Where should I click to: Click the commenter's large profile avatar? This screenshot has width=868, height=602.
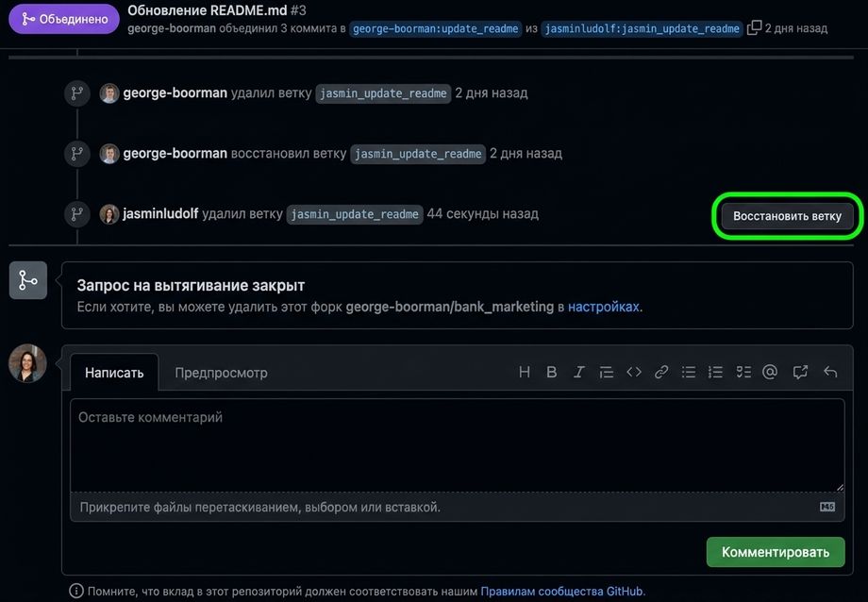click(x=27, y=363)
